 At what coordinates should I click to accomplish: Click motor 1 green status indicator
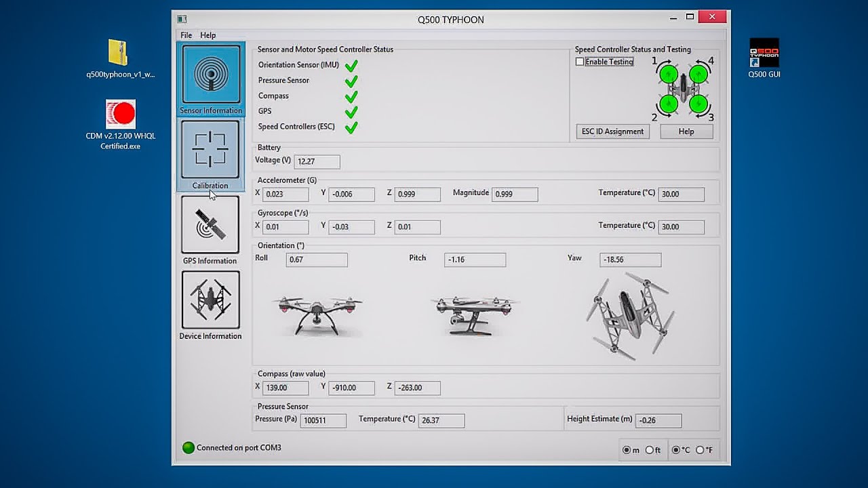click(669, 74)
